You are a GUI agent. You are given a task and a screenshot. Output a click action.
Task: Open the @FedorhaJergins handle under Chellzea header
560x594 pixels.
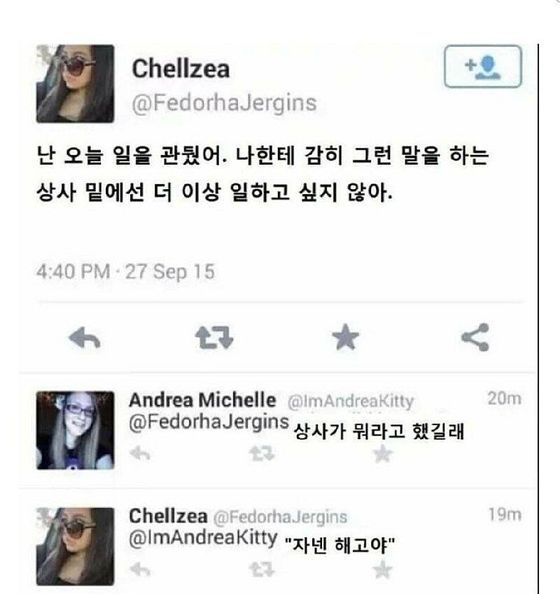[x=224, y=103]
